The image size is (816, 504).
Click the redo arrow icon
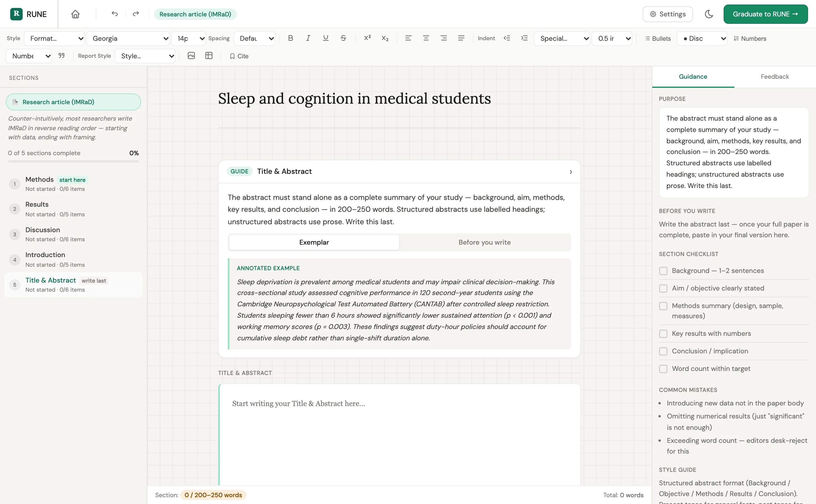[x=136, y=14]
